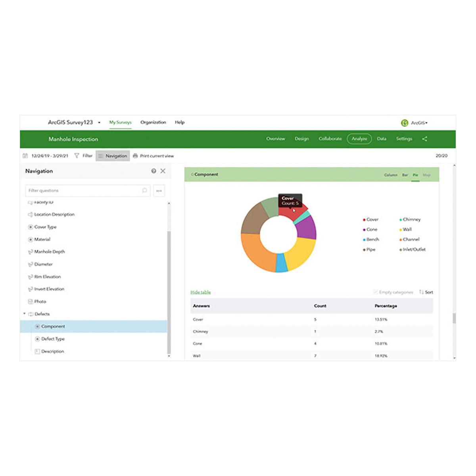Click the share icon in green header
This screenshot has width=476, height=476.
click(x=424, y=139)
